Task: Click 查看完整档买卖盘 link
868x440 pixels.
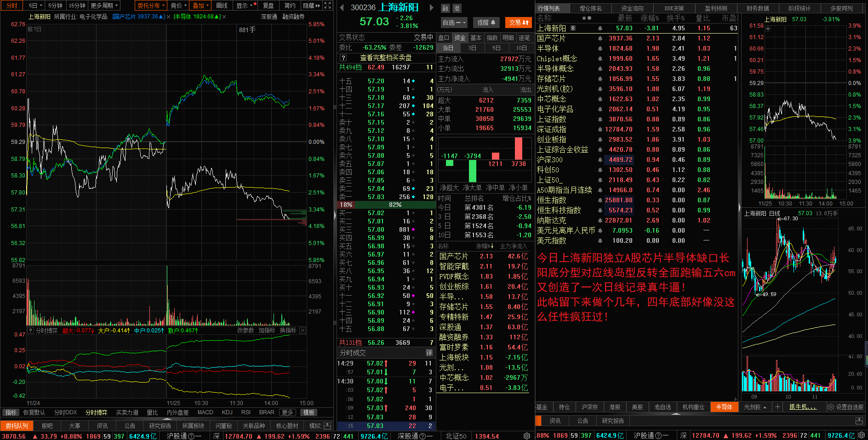Action: pos(386,57)
